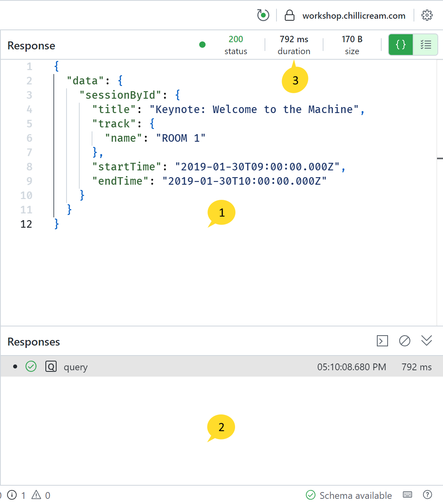This screenshot has height=504, width=443.
Task: Click the lock icon beside the URL
Action: pyautogui.click(x=290, y=16)
